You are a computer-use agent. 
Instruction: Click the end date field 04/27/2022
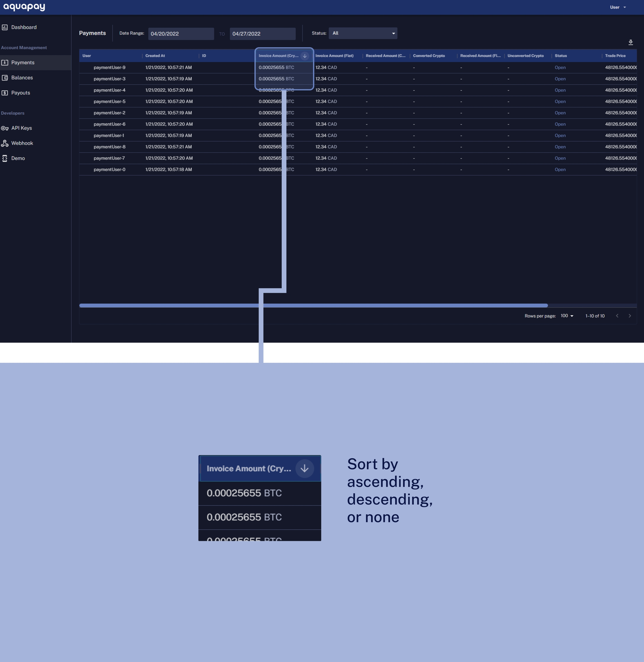click(x=262, y=34)
